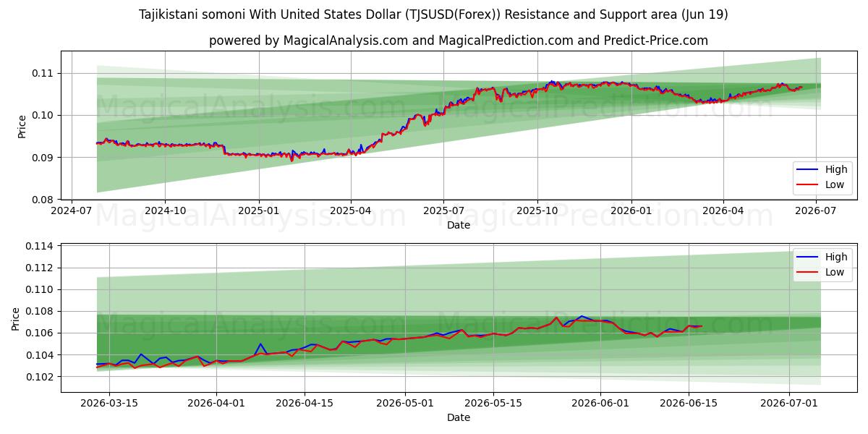The width and height of the screenshot is (868, 434).
Task: Click the 0.108 y-axis tick on bottom chart
Action: pos(41,311)
